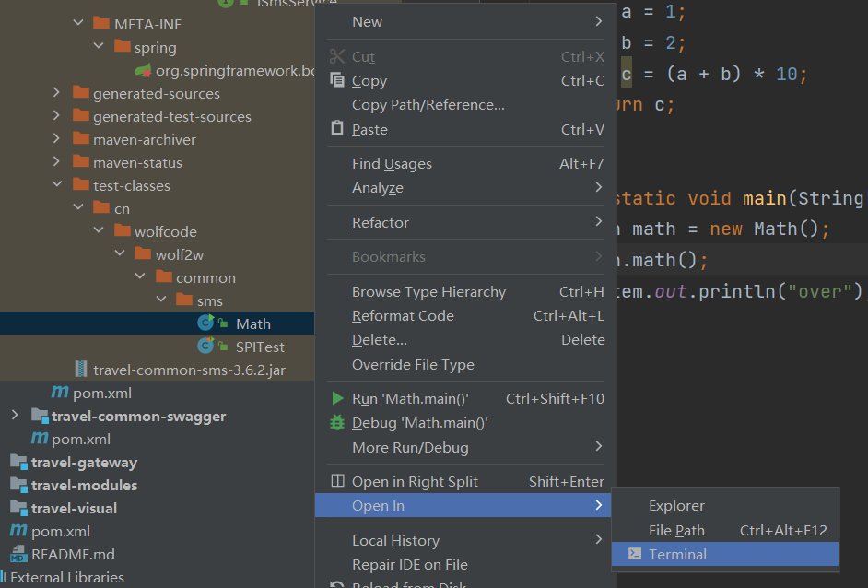Click the travel-gateway module folder icon
This screenshot has height=588, width=868.
tap(18, 462)
